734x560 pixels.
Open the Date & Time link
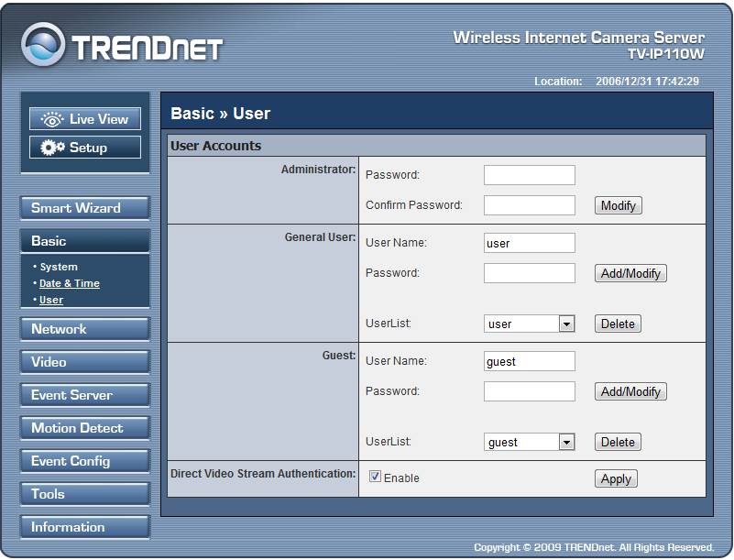click(70, 283)
